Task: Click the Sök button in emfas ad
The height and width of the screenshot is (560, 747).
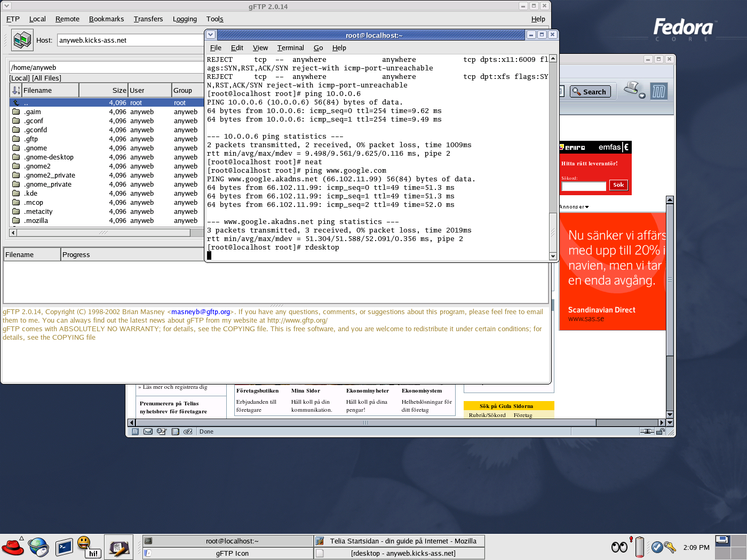Action: [x=618, y=185]
